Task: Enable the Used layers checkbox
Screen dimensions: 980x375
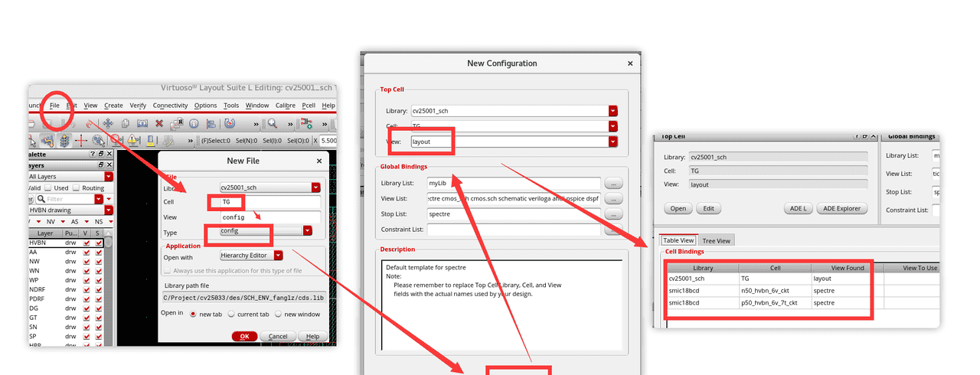Action: tap(48, 187)
